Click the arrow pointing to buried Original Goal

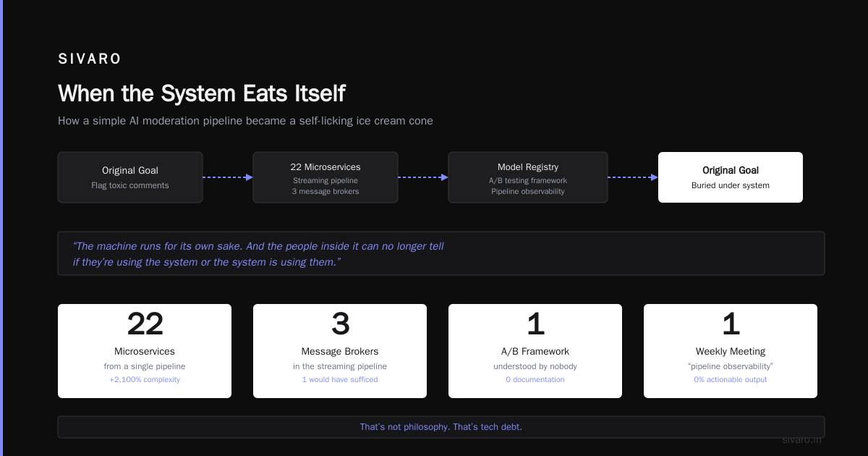(x=633, y=177)
